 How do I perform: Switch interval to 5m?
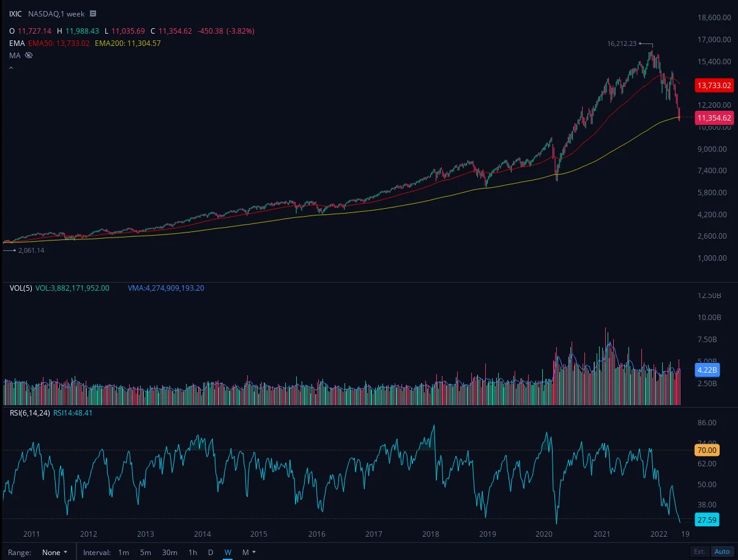click(146, 552)
